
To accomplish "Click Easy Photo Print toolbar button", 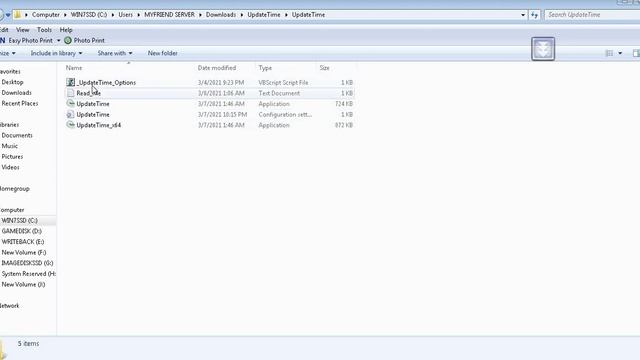I will (30, 40).
